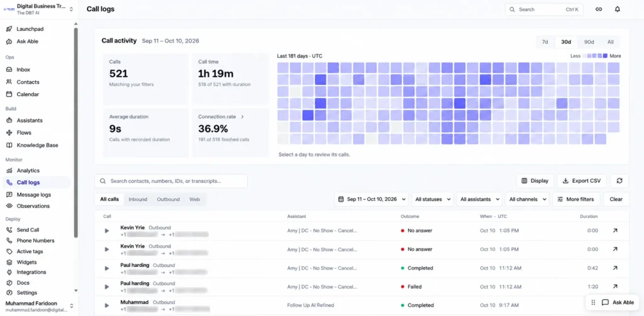This screenshot has height=316, width=644.
Task: Open Observations page
Action: pyautogui.click(x=33, y=206)
